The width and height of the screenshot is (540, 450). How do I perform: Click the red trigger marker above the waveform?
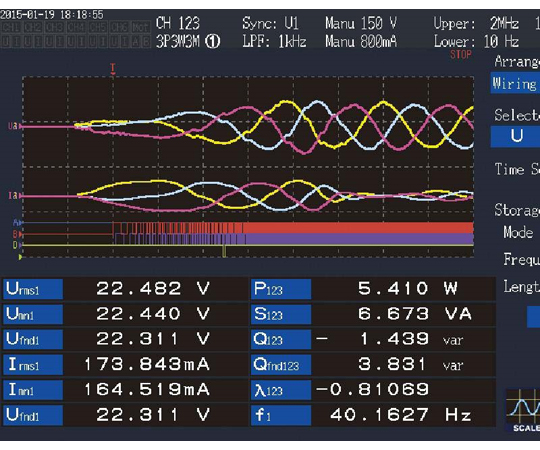113,69
